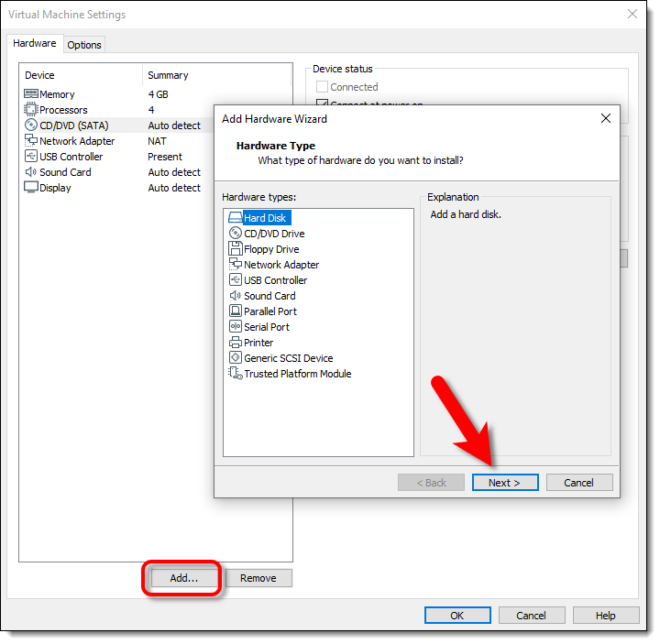Click the Processors icon in device list

[31, 109]
